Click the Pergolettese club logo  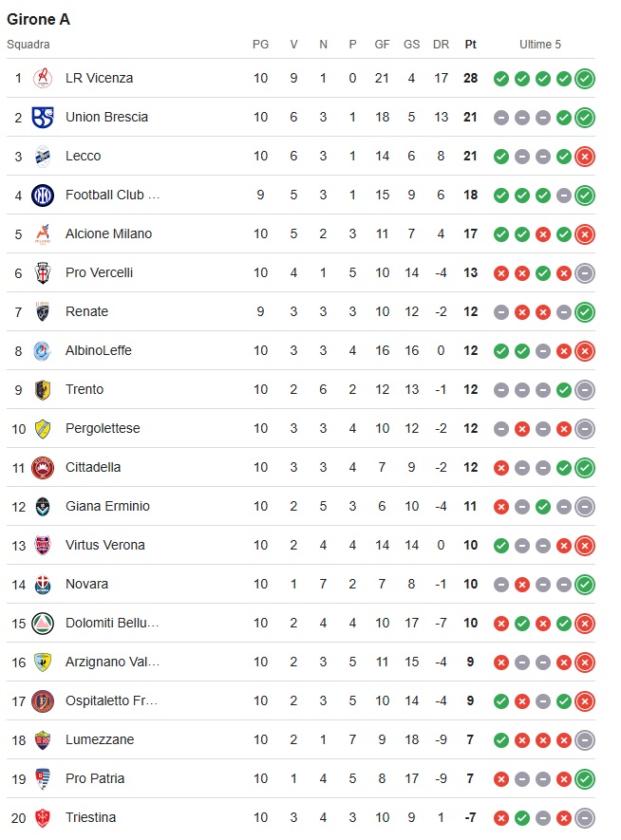pyautogui.click(x=43, y=428)
